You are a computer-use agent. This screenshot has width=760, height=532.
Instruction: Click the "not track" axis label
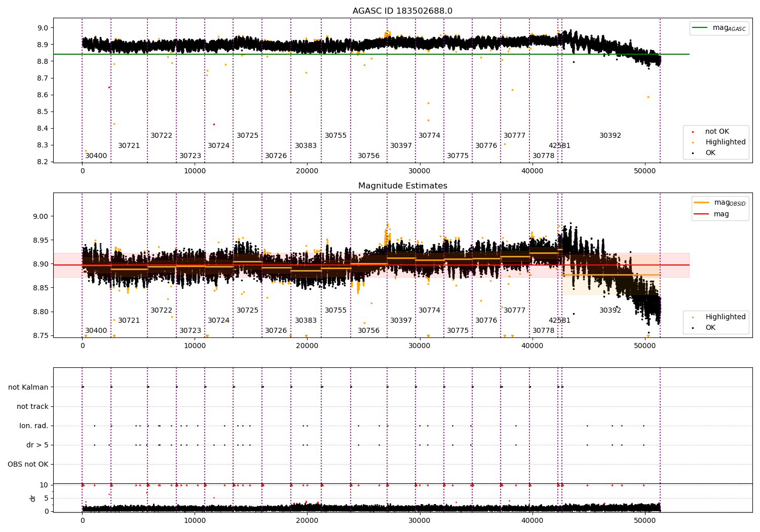[32, 406]
